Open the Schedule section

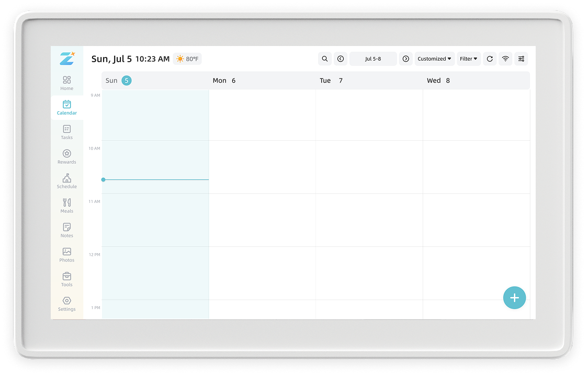[67, 181]
